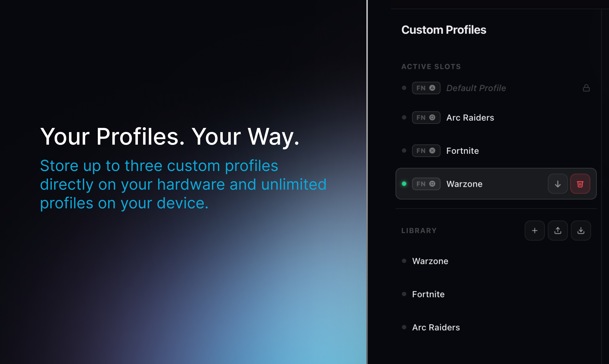Open the Warzone entry in the Library
This screenshot has height=364, width=609.
[x=430, y=261]
